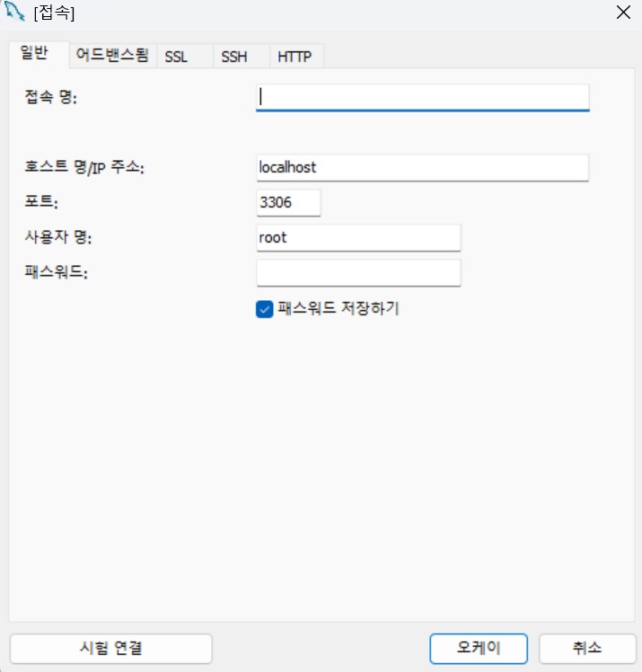Focus the 패스워드 input field
This screenshot has height=672, width=642.
point(358,272)
